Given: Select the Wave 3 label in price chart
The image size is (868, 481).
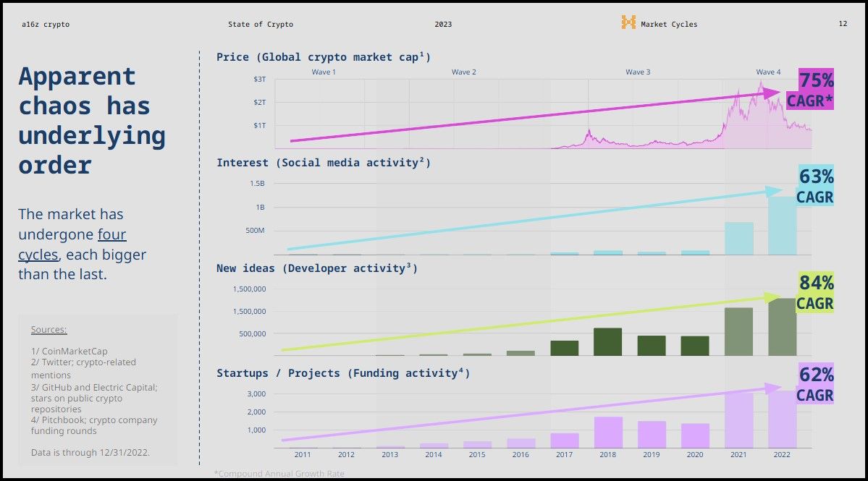Looking at the screenshot, I should (638, 72).
